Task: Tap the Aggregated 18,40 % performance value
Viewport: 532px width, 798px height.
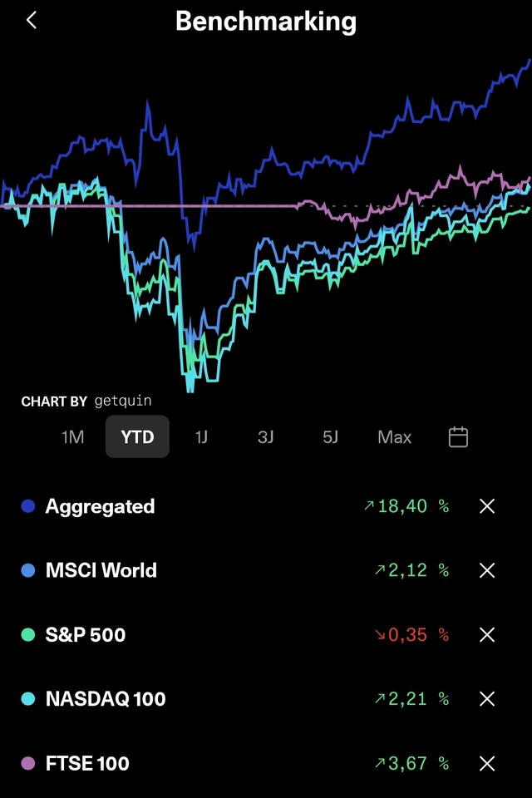Action: point(406,506)
